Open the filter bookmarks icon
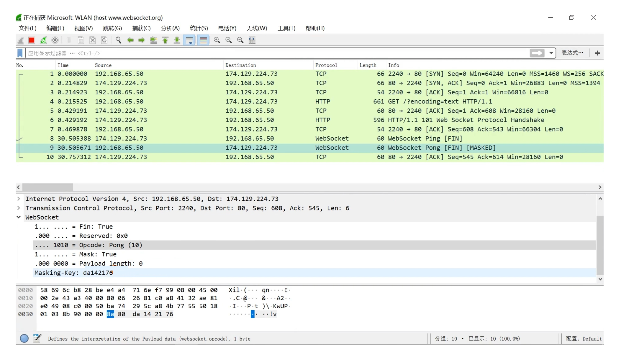This screenshot has width=621, height=364. pyautogui.click(x=20, y=53)
